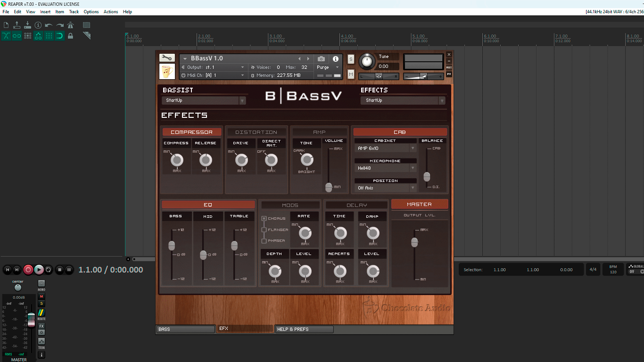Toggle auto-crossfade toolbar icon

[x=6, y=36]
